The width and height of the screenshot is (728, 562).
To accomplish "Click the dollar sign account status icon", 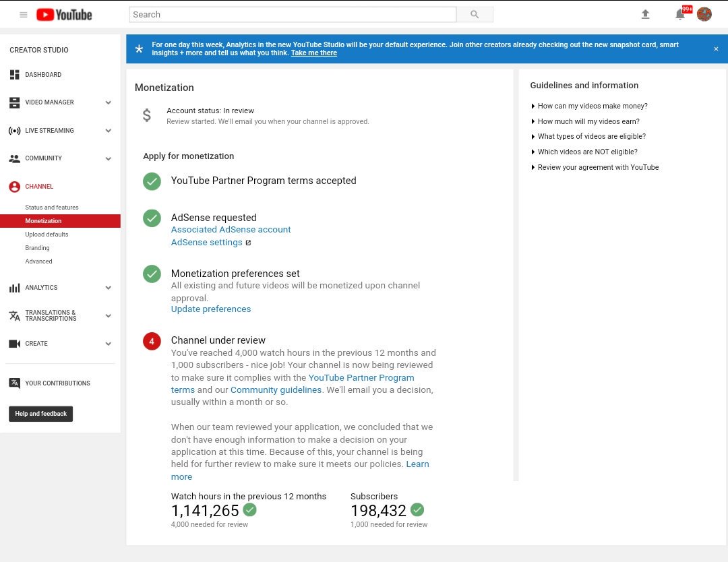I will tap(147, 115).
